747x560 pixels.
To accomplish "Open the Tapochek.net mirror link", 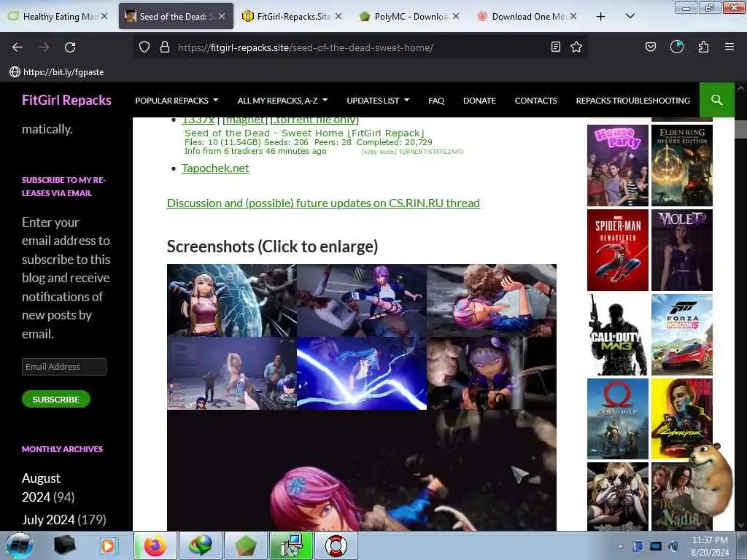I will (215, 168).
